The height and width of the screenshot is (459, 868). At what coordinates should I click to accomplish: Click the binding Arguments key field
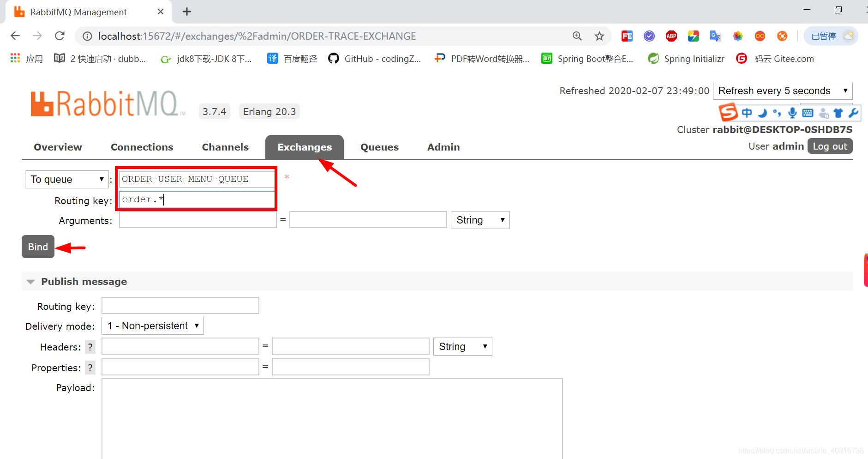[x=198, y=220]
